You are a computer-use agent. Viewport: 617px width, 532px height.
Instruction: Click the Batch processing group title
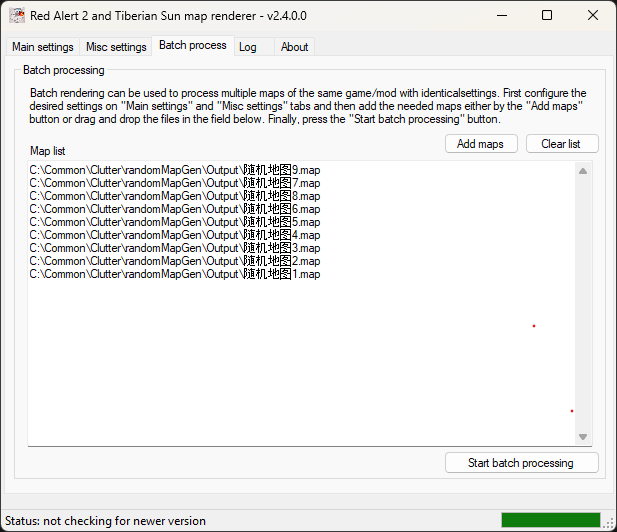(x=64, y=70)
